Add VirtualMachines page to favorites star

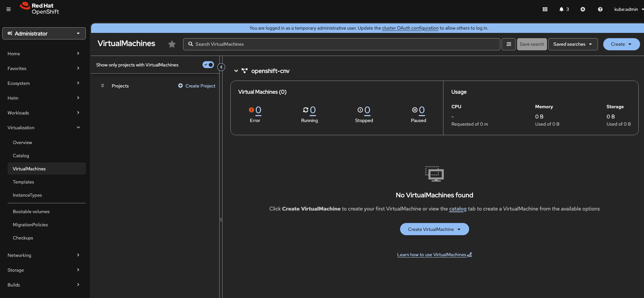pyautogui.click(x=172, y=44)
